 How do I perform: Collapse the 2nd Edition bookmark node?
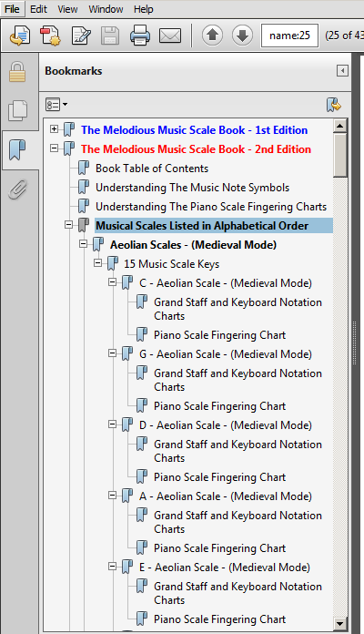click(x=54, y=148)
